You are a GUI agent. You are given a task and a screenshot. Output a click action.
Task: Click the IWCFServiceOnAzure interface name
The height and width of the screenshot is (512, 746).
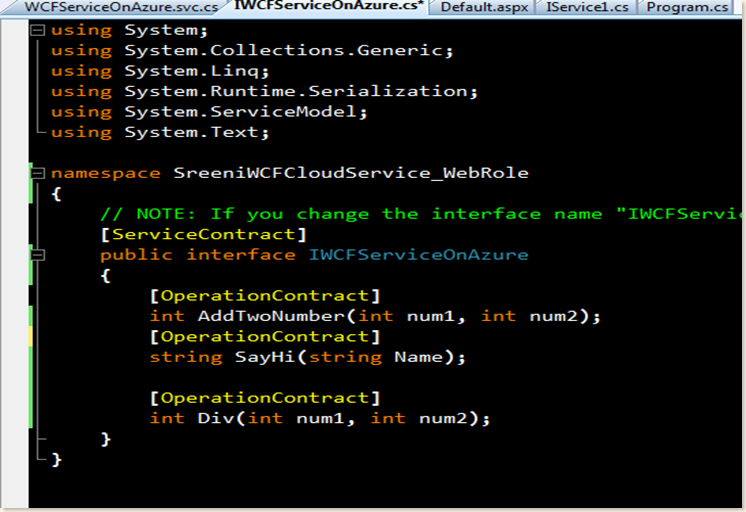pyautogui.click(x=418, y=255)
